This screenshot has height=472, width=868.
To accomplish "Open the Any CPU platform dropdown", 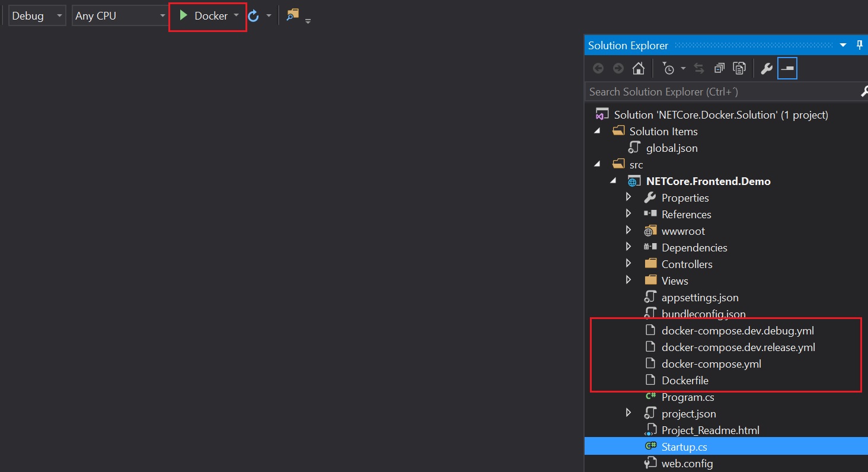I will tap(162, 15).
